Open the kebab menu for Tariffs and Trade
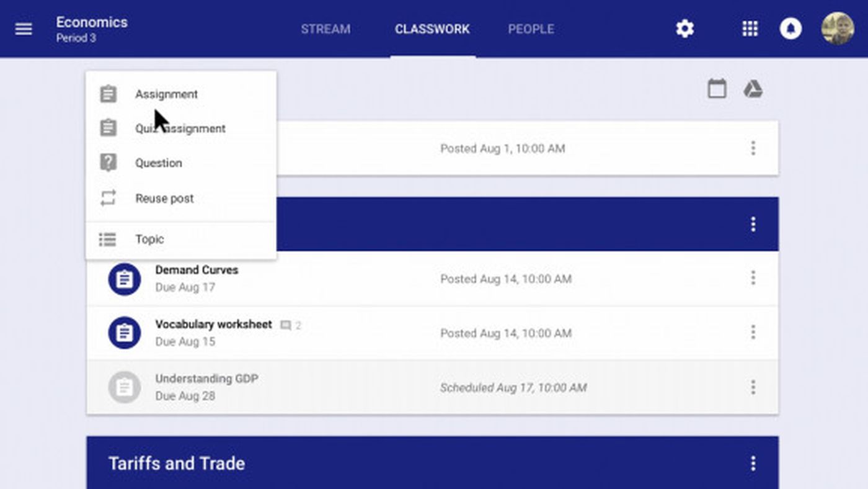Screen dimensions: 868x489 click(752, 463)
